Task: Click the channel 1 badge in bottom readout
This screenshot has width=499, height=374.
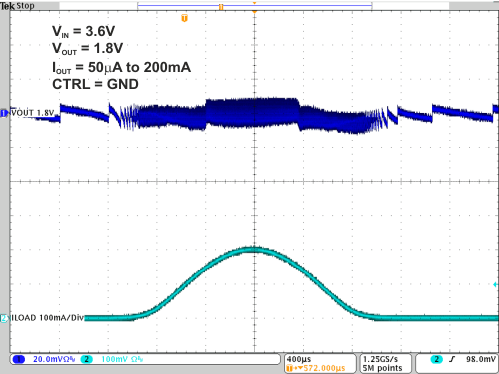Action: coord(18,359)
